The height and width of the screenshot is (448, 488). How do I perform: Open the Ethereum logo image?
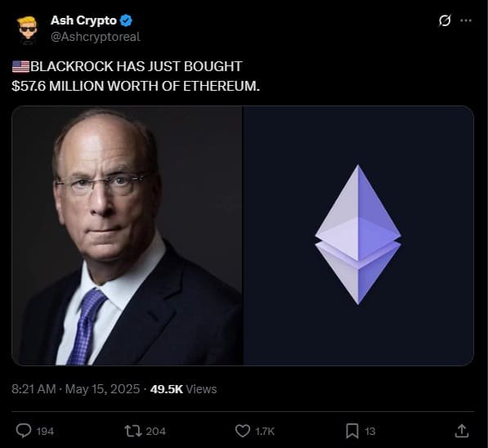pos(359,235)
